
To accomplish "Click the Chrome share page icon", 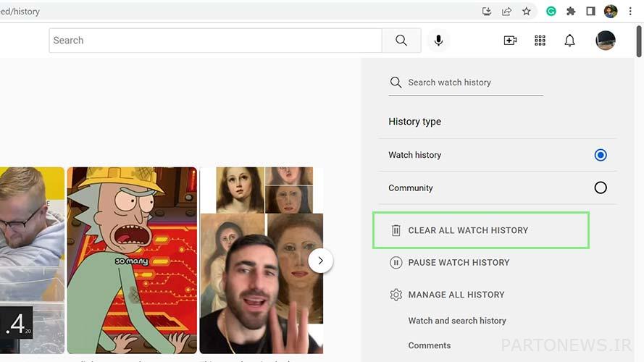I will click(506, 11).
